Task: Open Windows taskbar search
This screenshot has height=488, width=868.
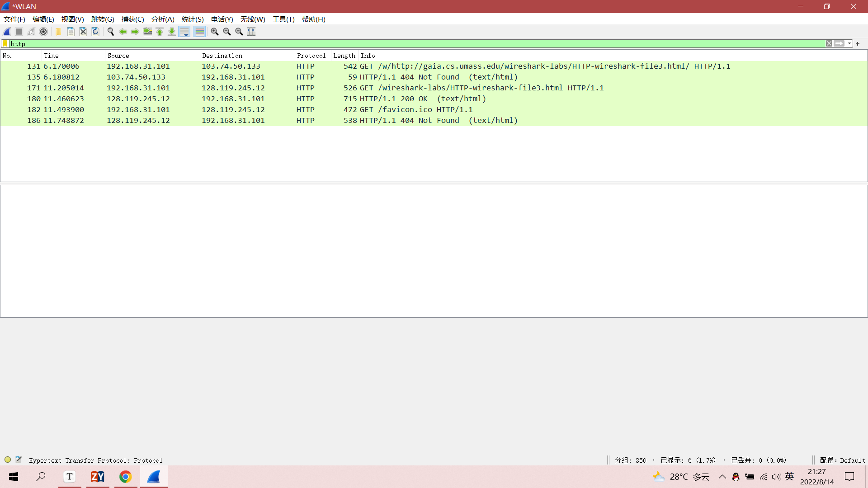Action: click(41, 477)
